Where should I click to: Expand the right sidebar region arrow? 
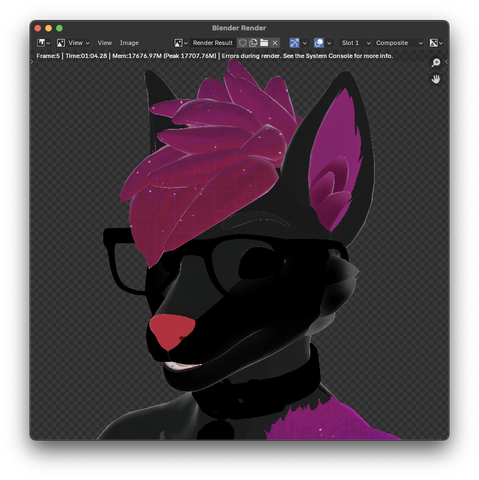coord(446,61)
